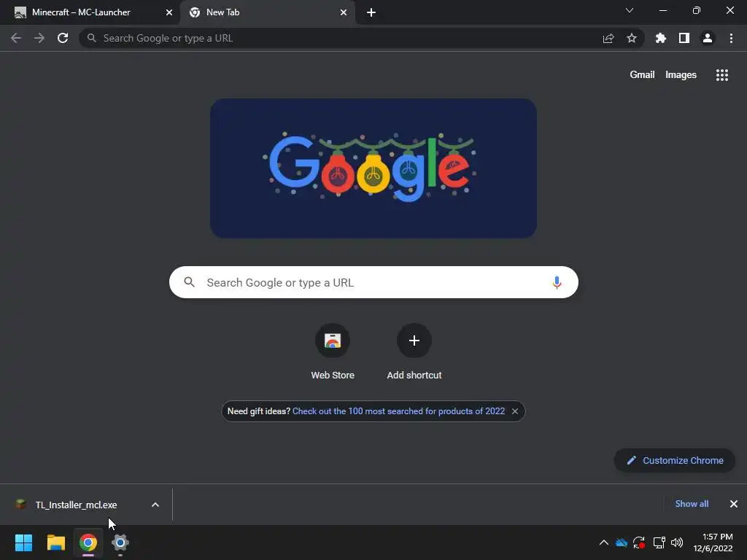Open the tab search dropdown arrow
Image resolution: width=747 pixels, height=560 pixels.
(630, 10)
